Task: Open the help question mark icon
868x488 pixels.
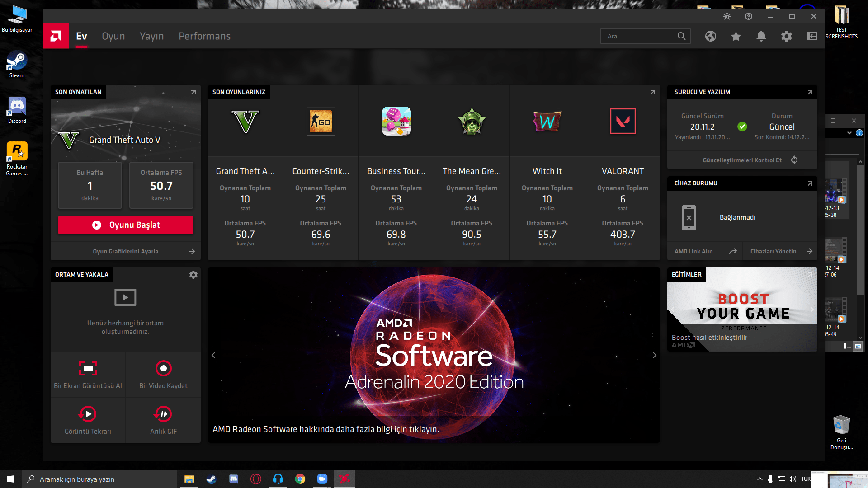Action: click(749, 16)
